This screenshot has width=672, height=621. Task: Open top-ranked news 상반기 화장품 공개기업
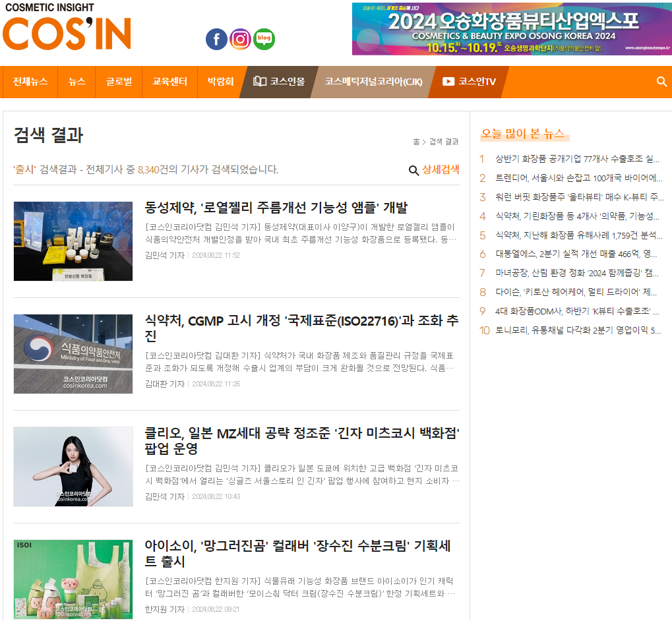(577, 159)
